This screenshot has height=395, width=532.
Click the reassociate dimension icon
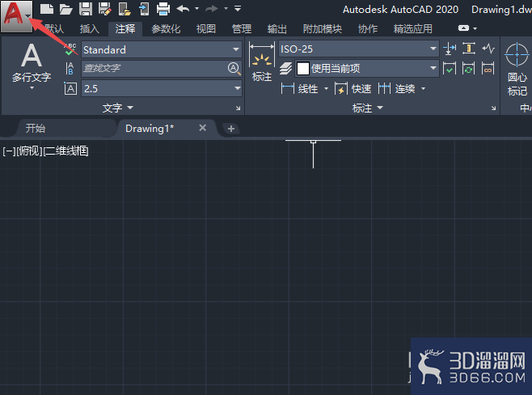[x=488, y=68]
